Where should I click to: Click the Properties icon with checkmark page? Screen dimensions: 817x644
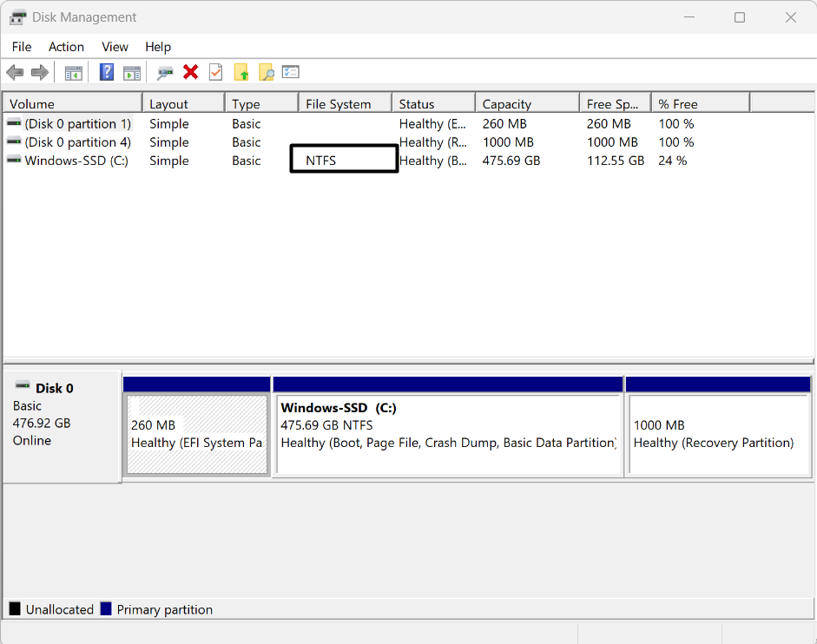(x=215, y=73)
